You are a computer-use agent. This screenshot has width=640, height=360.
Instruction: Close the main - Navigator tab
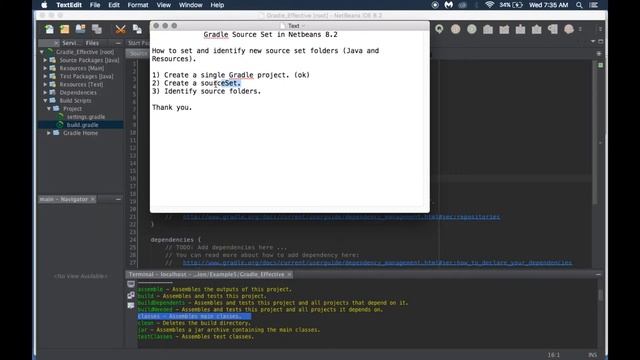click(93, 199)
